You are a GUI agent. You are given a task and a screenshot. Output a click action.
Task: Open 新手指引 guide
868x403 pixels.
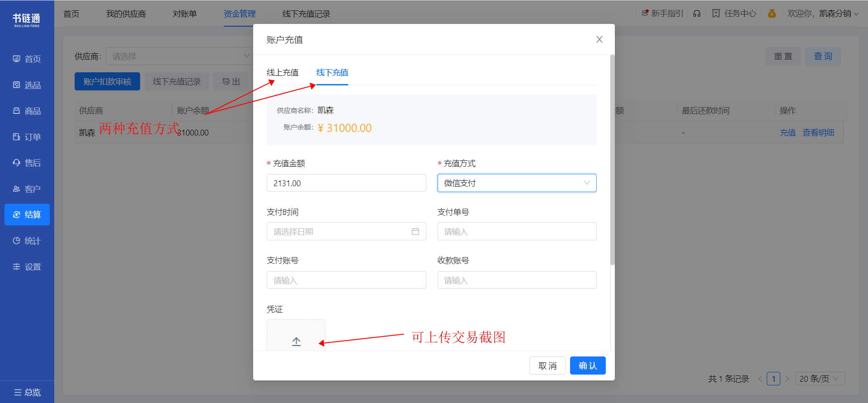pyautogui.click(x=662, y=14)
